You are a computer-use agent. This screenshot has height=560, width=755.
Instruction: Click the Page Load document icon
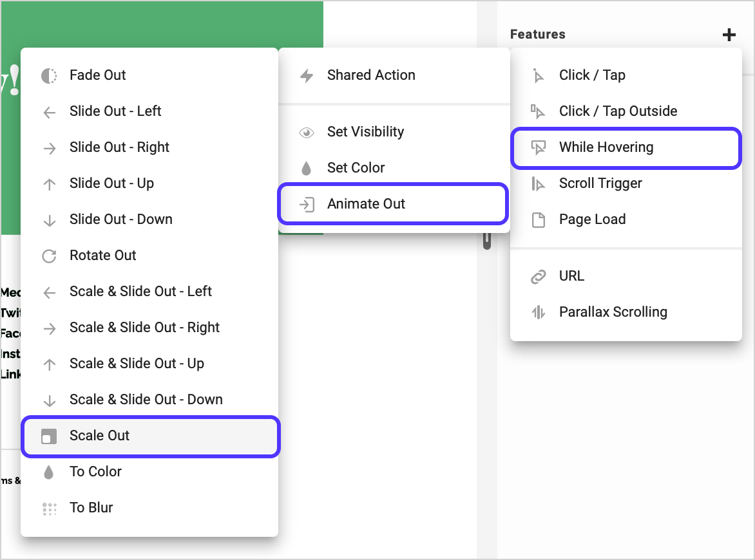(538, 219)
